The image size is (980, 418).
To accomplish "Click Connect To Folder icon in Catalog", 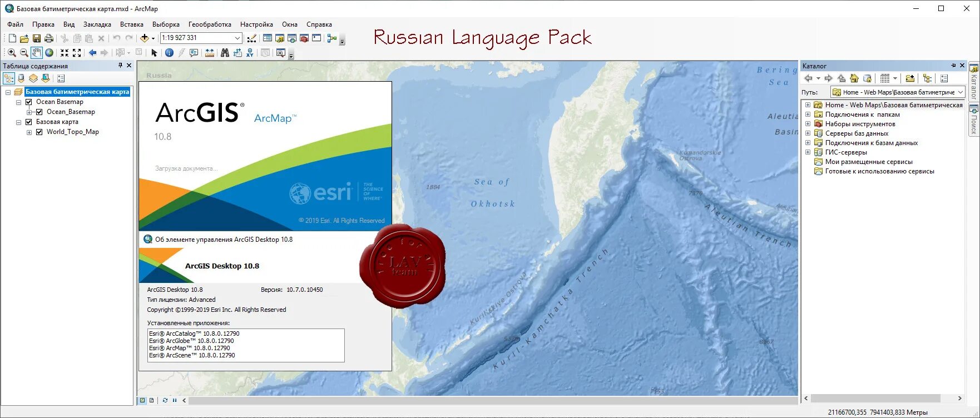I will [910, 78].
